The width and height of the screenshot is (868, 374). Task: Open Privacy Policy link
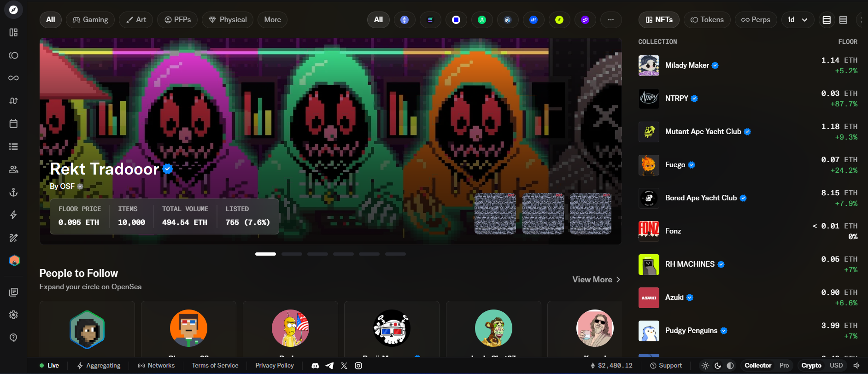pos(275,366)
